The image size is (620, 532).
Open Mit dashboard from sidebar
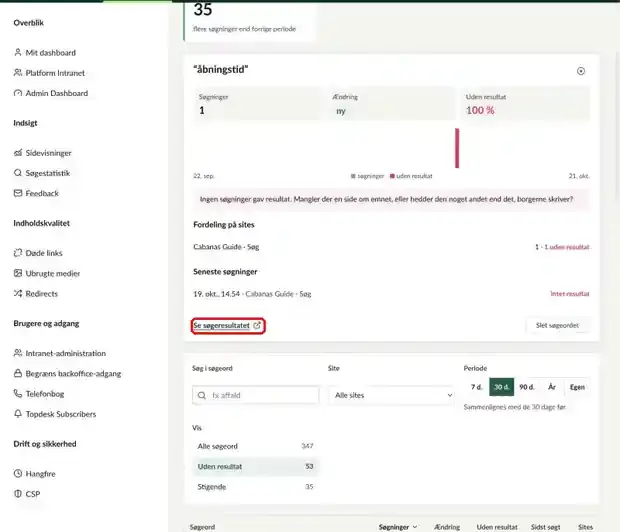tap(44, 53)
